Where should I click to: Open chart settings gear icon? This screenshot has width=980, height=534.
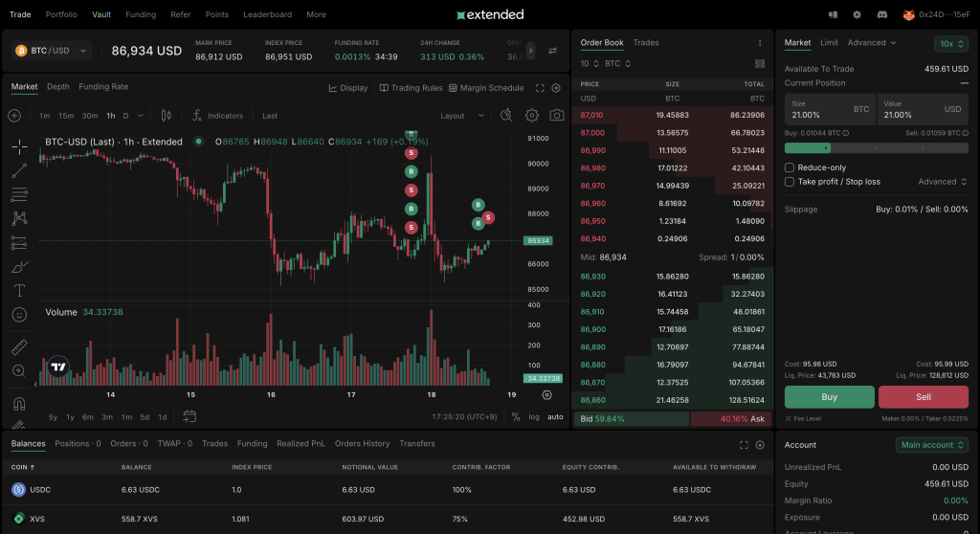[532, 116]
